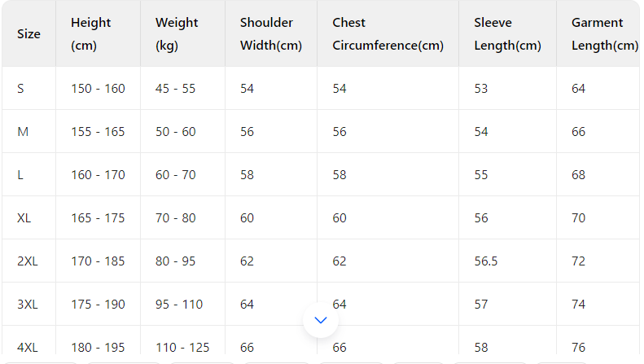Click the 4XL size row label
The image size is (644, 364).
(x=28, y=347)
